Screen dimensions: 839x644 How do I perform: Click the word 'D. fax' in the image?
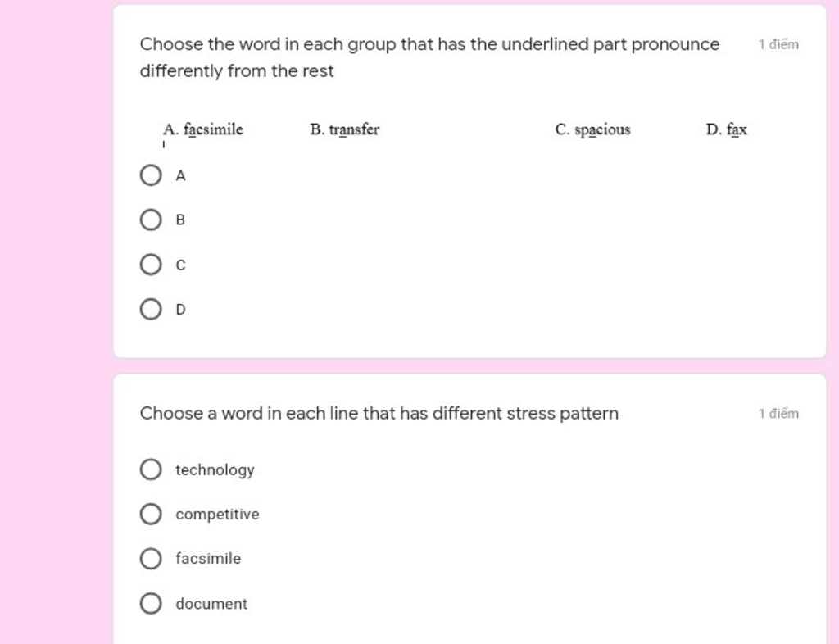tap(727, 129)
